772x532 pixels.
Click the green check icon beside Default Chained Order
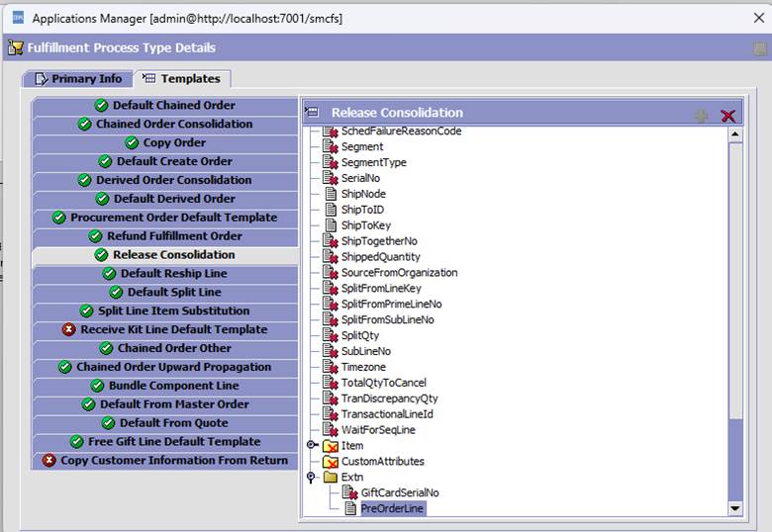coord(100,105)
